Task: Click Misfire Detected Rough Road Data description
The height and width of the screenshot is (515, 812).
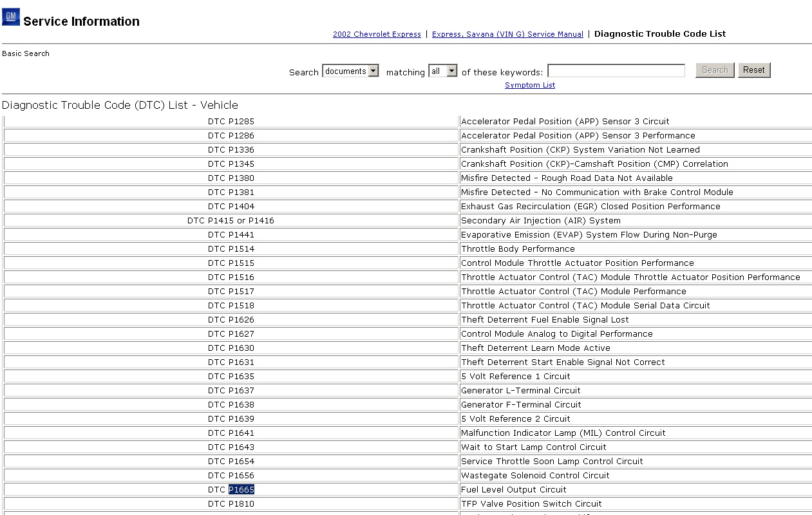Action: [x=567, y=178]
